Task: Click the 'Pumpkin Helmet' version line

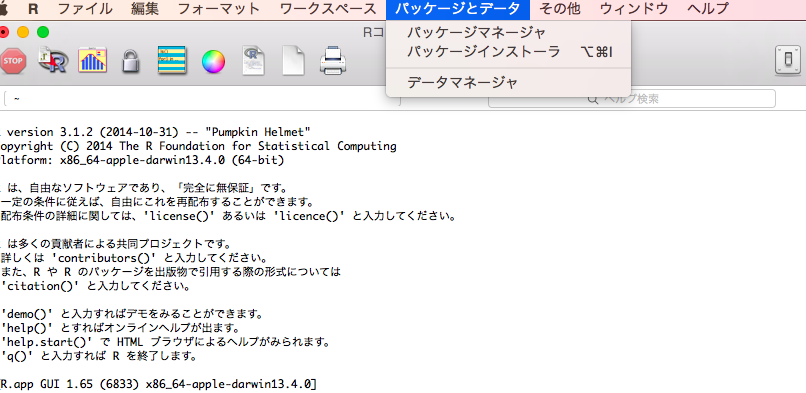Action: point(155,132)
